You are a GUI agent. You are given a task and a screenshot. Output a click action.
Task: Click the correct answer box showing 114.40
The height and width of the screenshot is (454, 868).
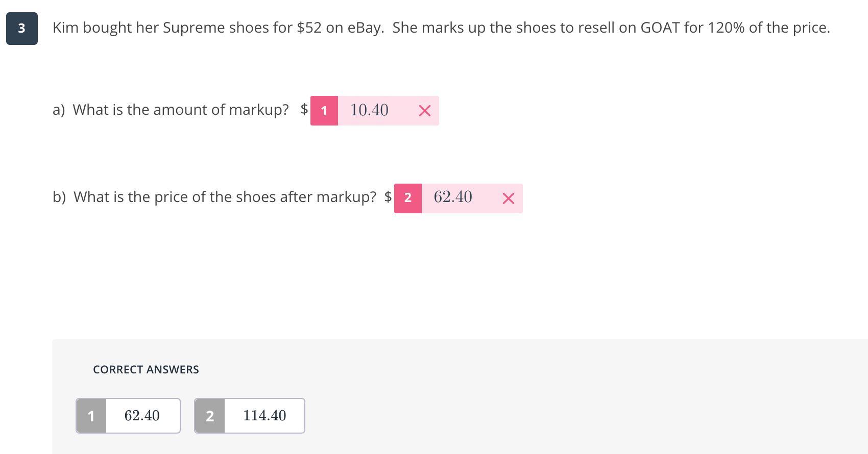[264, 416]
